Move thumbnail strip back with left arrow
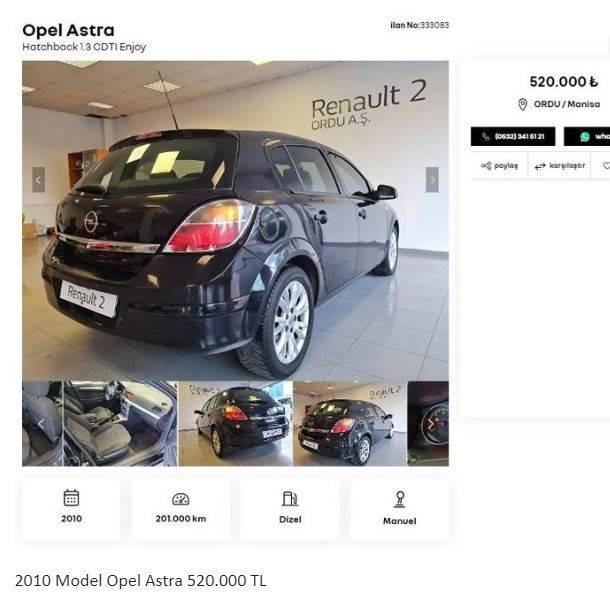The image size is (610, 606). [41, 423]
